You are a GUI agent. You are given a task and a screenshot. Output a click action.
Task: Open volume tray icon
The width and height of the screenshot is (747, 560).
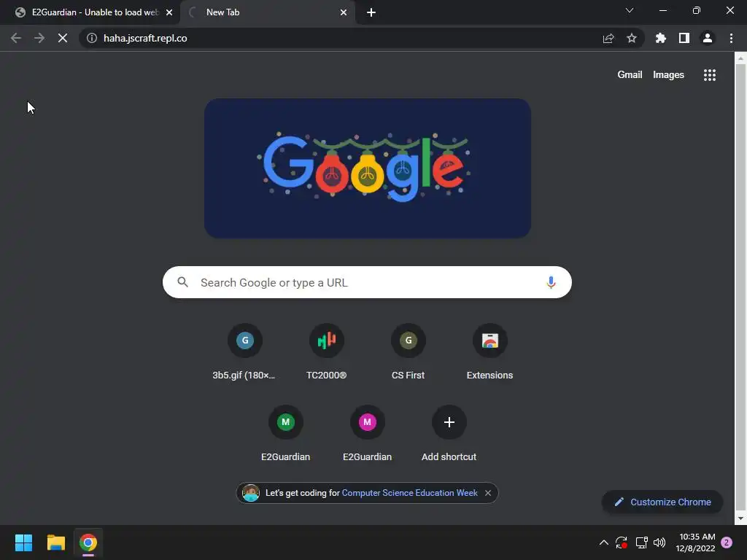coord(659,542)
